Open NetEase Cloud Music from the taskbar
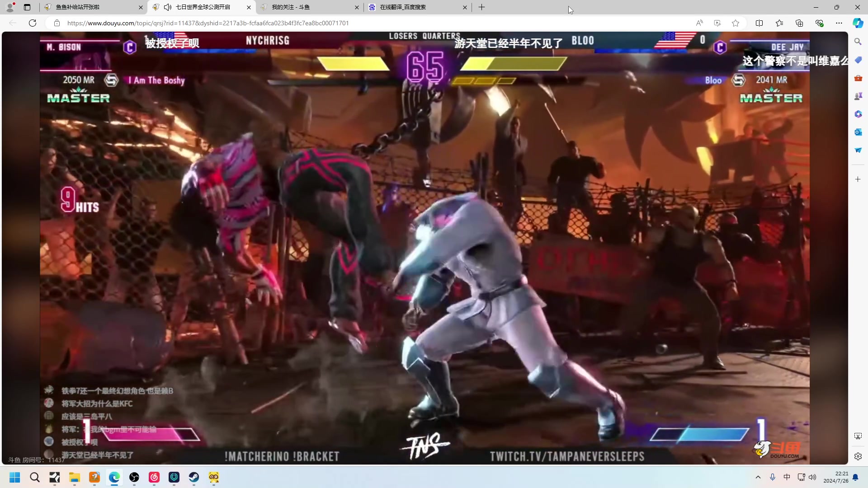The image size is (868, 488). click(154, 477)
